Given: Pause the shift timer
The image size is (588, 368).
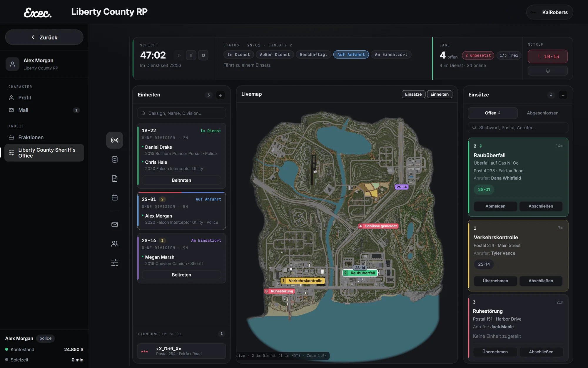Looking at the screenshot, I should 191,55.
